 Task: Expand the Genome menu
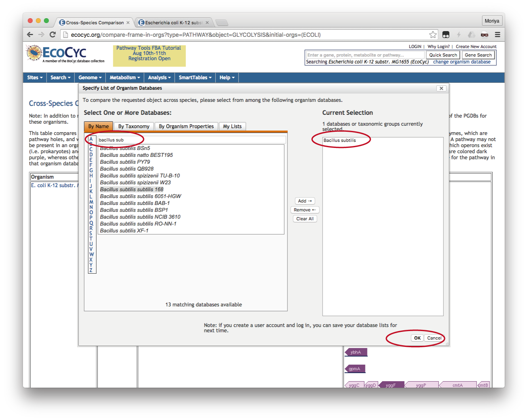point(90,78)
